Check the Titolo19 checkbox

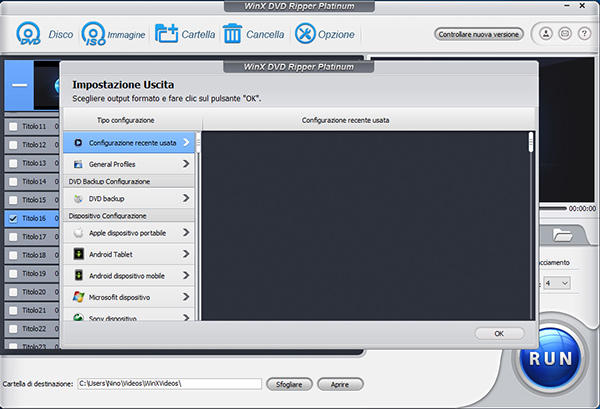[13, 274]
